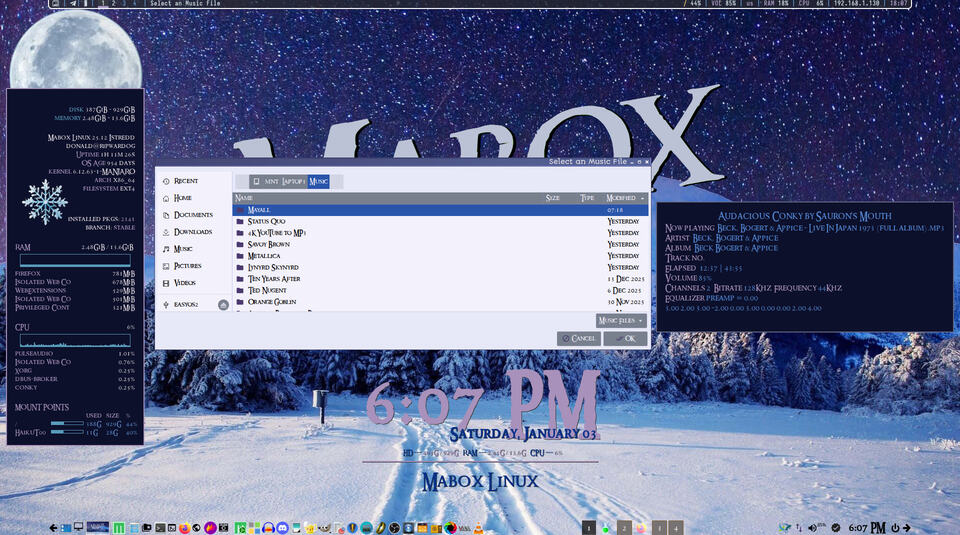Screen dimensions: 960x535
Task: Click the Ten Years After folder row
Action: [273, 279]
